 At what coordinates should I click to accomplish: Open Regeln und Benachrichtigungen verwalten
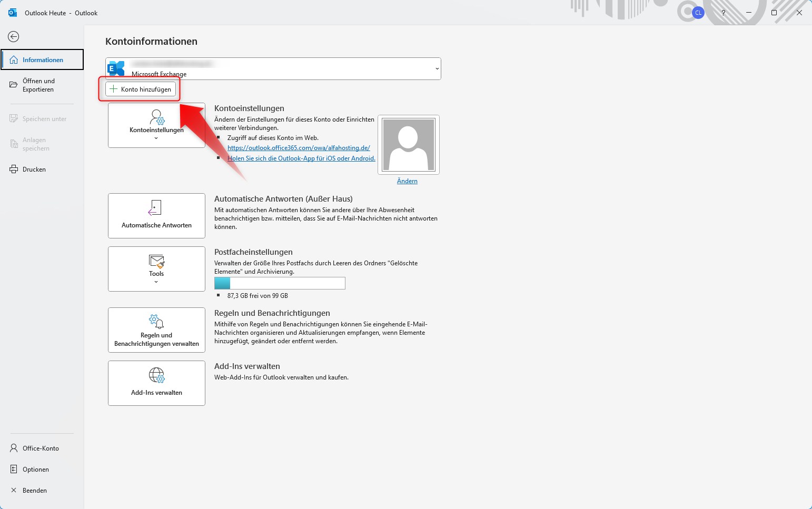(x=156, y=330)
